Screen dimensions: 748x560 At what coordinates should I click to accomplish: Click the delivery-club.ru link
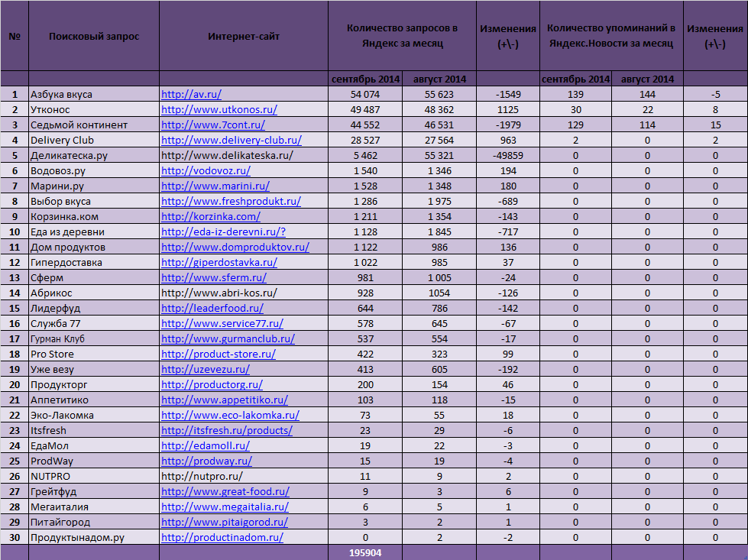pos(232,141)
